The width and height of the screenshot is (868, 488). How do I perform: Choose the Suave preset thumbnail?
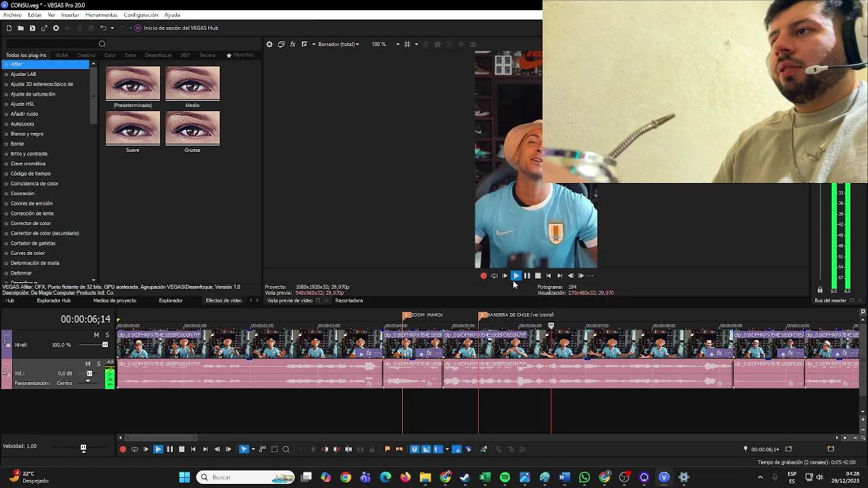point(133,129)
